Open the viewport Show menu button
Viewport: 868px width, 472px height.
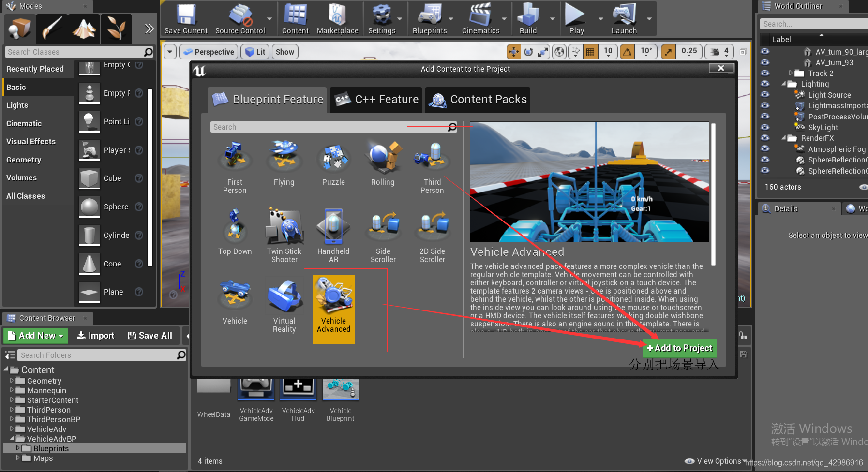[x=285, y=52]
